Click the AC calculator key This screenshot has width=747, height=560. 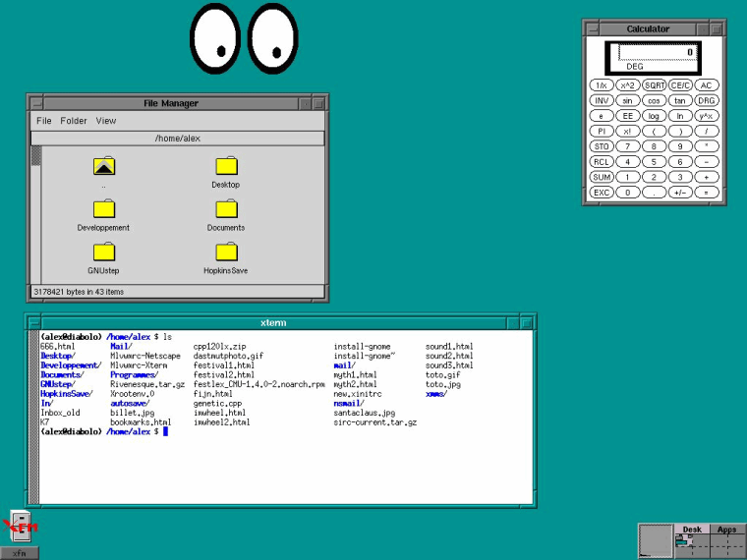[706, 85]
